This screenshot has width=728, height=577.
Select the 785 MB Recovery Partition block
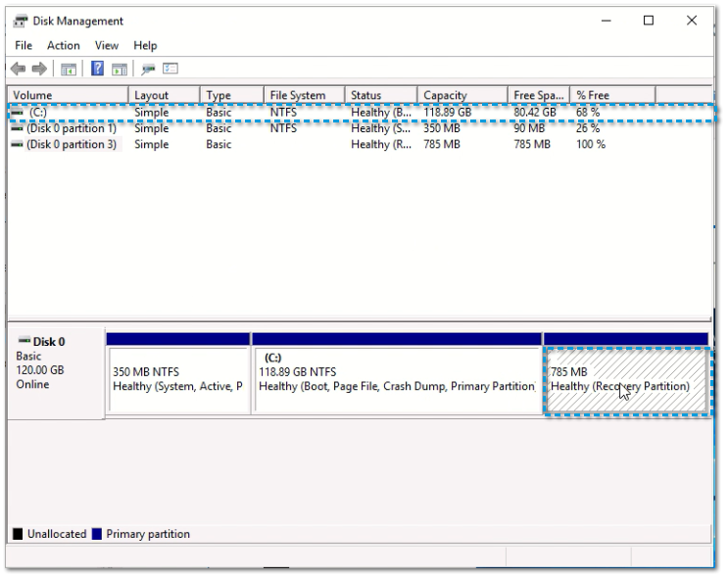pos(624,379)
